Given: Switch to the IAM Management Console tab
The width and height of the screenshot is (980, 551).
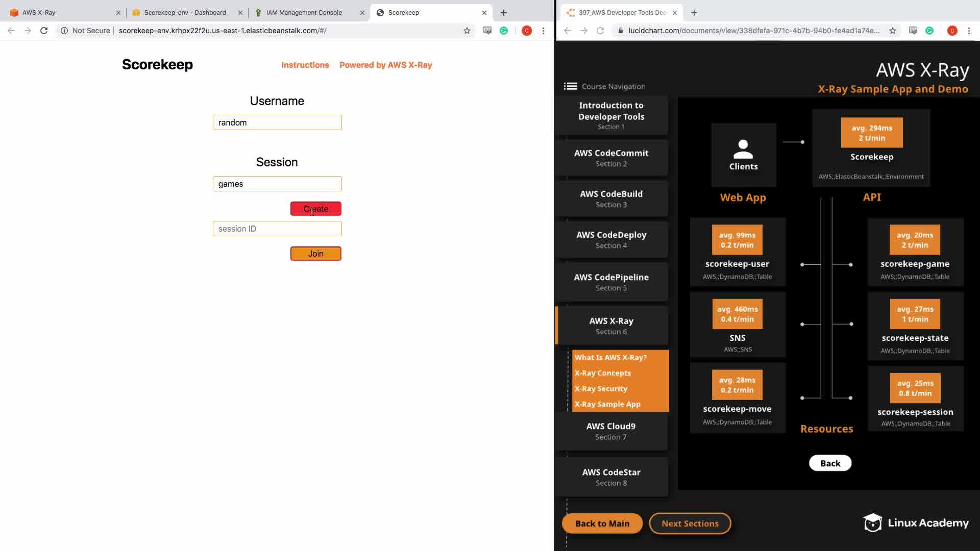Looking at the screenshot, I should (304, 13).
